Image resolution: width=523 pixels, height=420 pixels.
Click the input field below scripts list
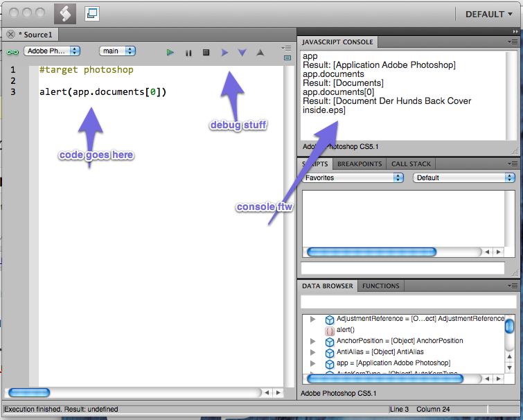(x=402, y=268)
